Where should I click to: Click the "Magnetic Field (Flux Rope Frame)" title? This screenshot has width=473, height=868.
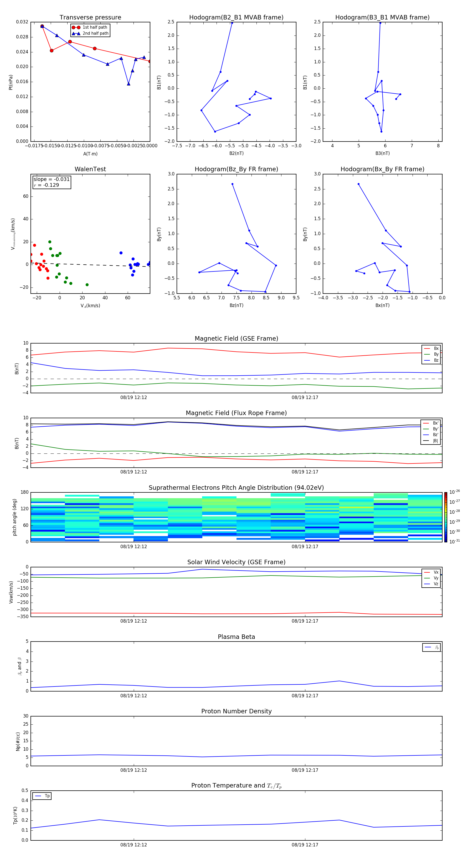click(236, 413)
